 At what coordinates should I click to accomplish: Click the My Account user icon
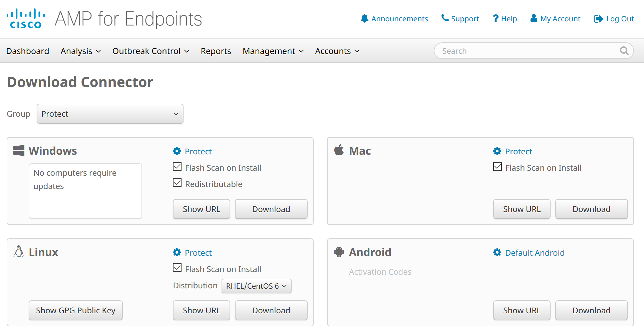coord(534,18)
